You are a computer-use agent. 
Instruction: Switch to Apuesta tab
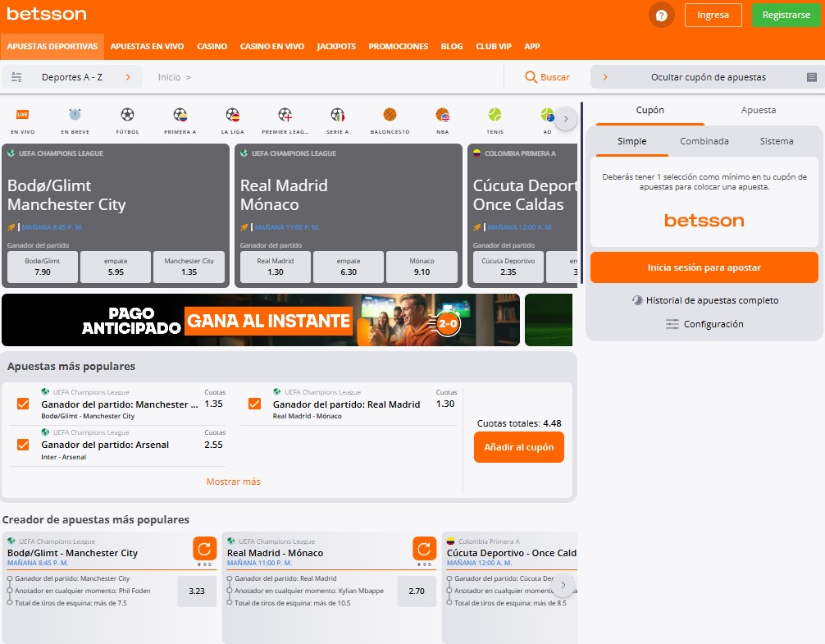click(x=759, y=111)
